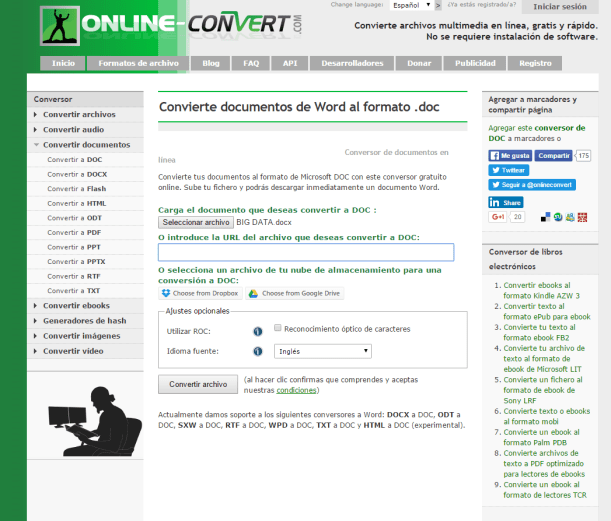
Task: Click the Facebook Compartir button
Action: click(x=553, y=155)
